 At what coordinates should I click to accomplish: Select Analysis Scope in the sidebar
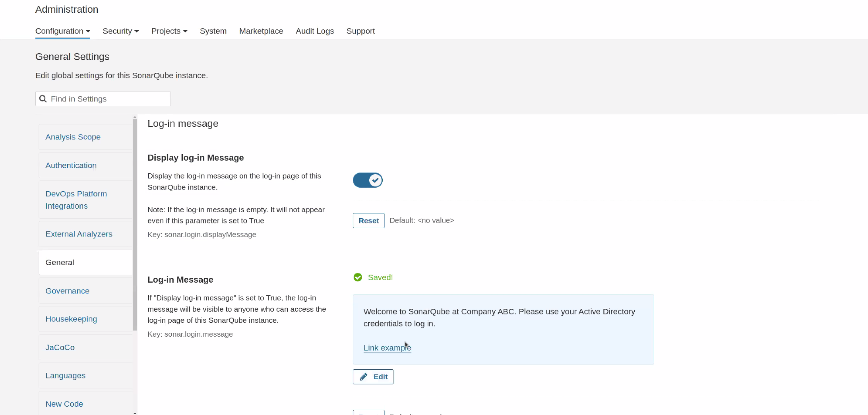click(73, 137)
